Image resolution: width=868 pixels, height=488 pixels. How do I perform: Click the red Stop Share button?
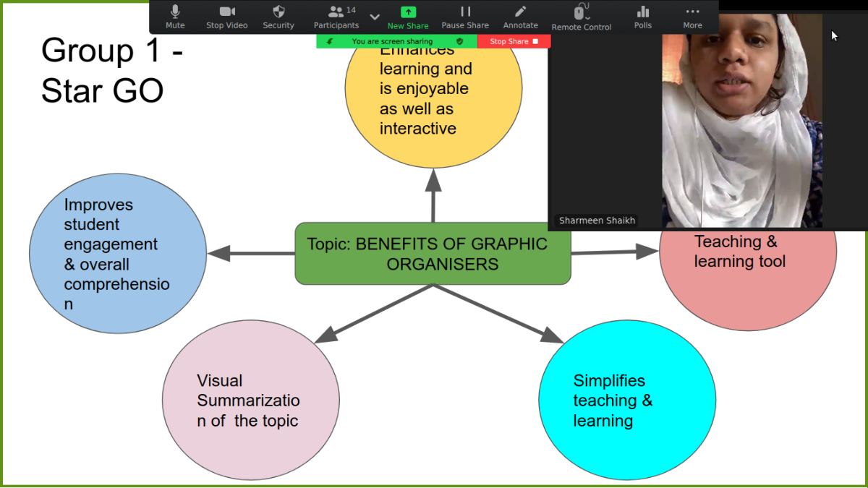coord(514,42)
